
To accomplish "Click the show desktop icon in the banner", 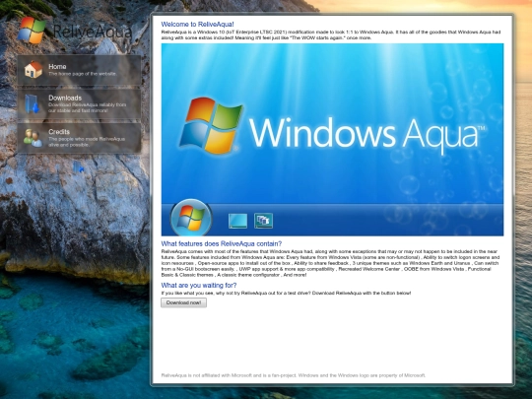I will pyautogui.click(x=237, y=221).
